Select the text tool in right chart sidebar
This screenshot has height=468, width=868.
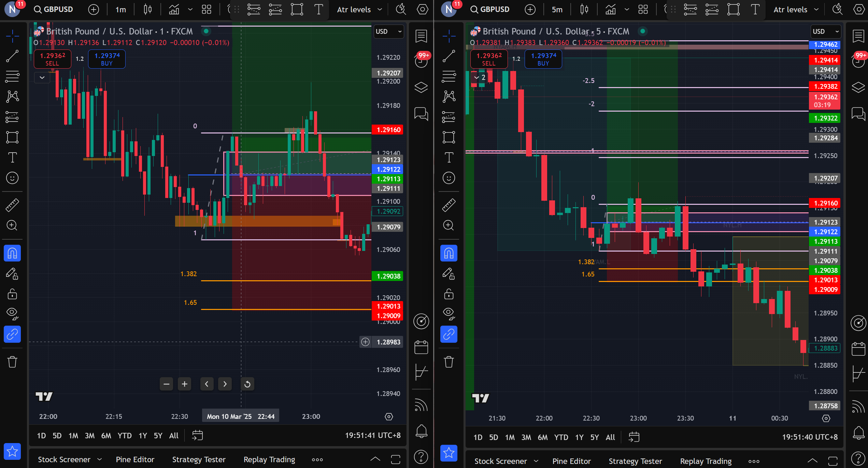[449, 157]
